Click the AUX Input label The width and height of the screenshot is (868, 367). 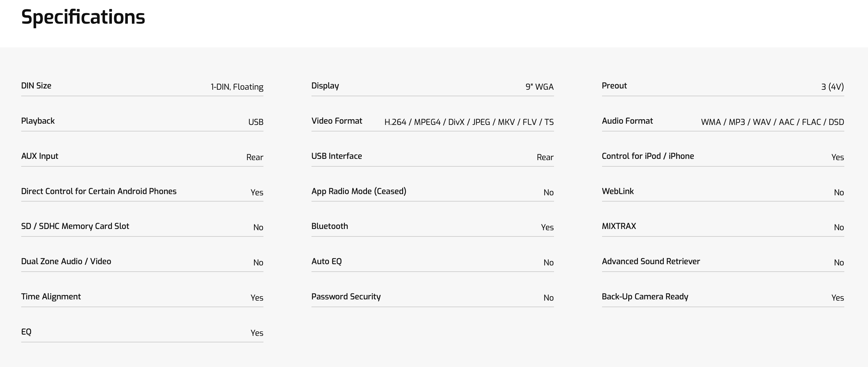[39, 156]
